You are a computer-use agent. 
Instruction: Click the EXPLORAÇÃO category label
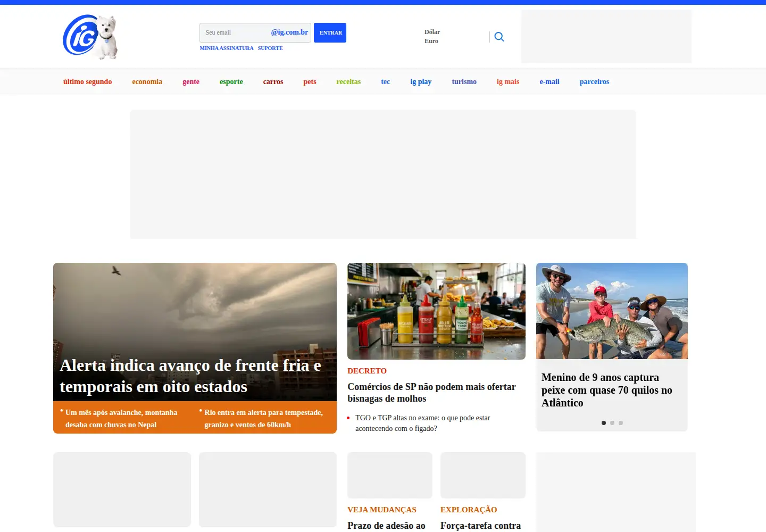pyautogui.click(x=469, y=510)
